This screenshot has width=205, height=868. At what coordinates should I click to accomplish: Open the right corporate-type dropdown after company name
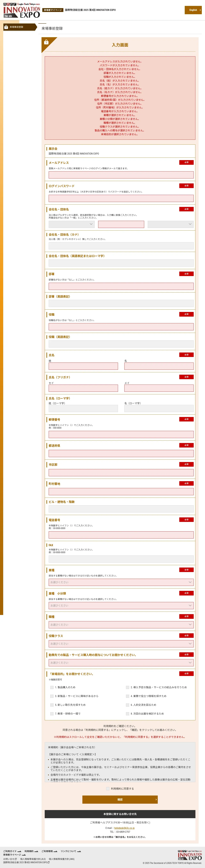pyautogui.click(x=171, y=224)
